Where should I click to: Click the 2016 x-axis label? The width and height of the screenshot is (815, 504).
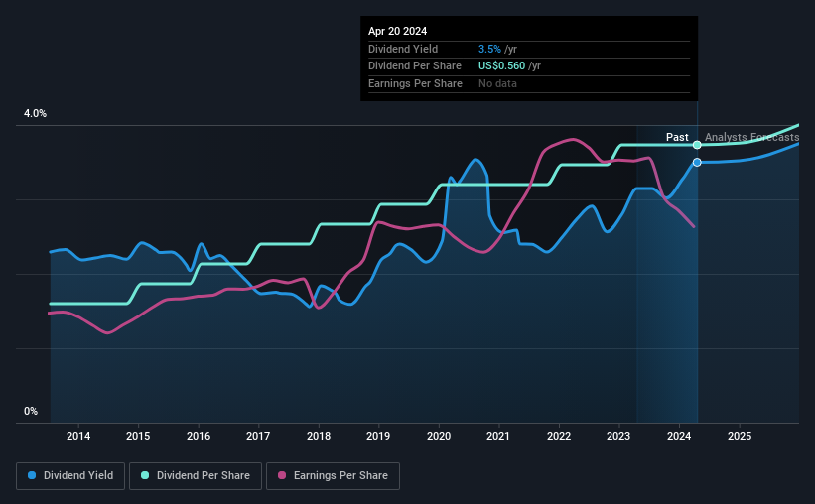point(199,436)
